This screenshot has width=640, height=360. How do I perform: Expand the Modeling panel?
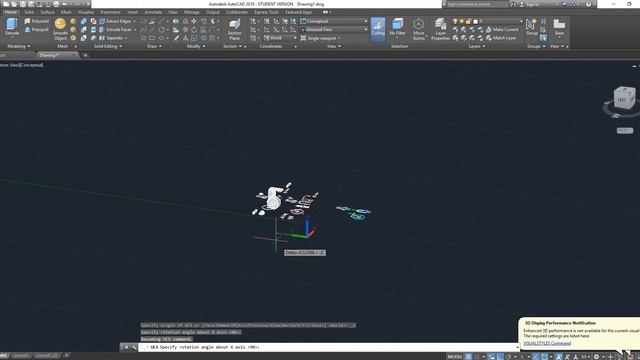(x=19, y=47)
